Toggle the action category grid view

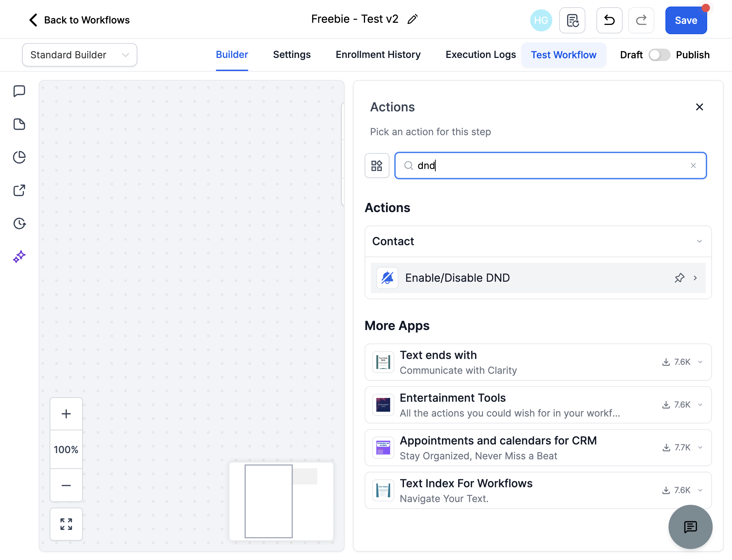377,166
